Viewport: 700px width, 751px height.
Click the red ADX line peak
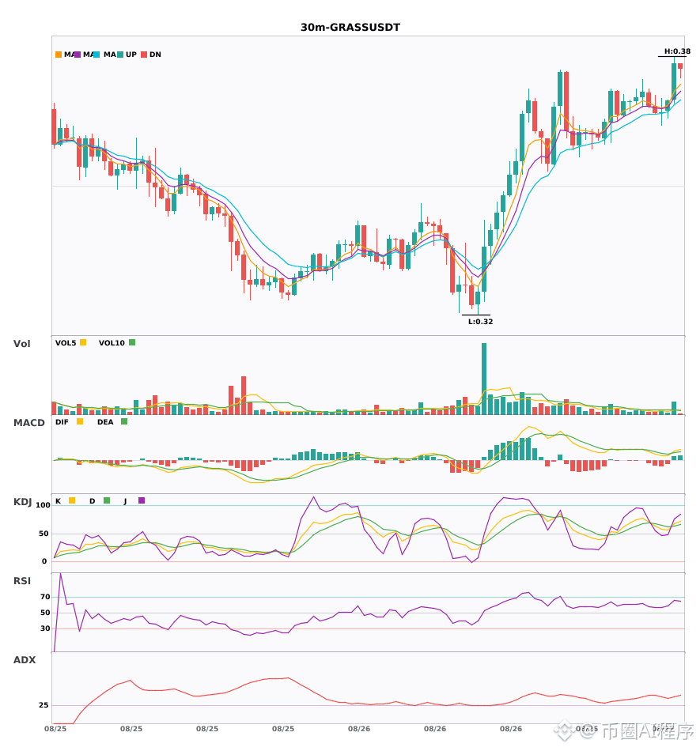click(288, 677)
